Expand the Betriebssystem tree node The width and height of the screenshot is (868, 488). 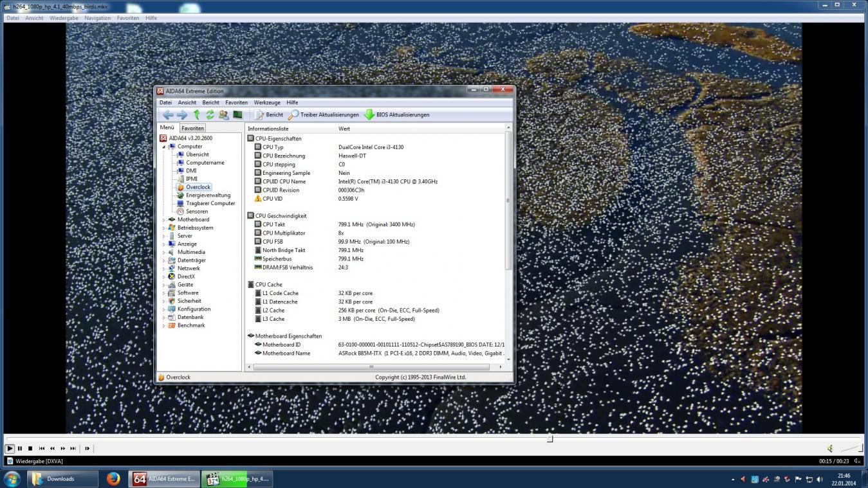[x=163, y=228]
